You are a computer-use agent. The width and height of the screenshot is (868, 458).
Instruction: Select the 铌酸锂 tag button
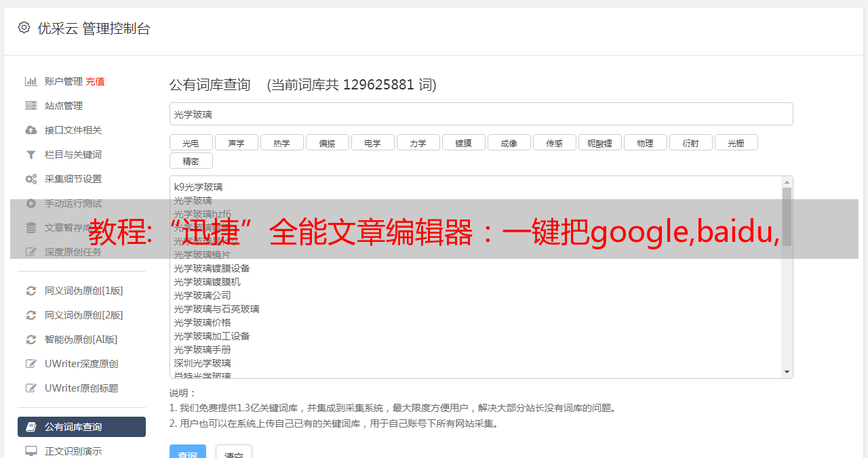[599, 142]
